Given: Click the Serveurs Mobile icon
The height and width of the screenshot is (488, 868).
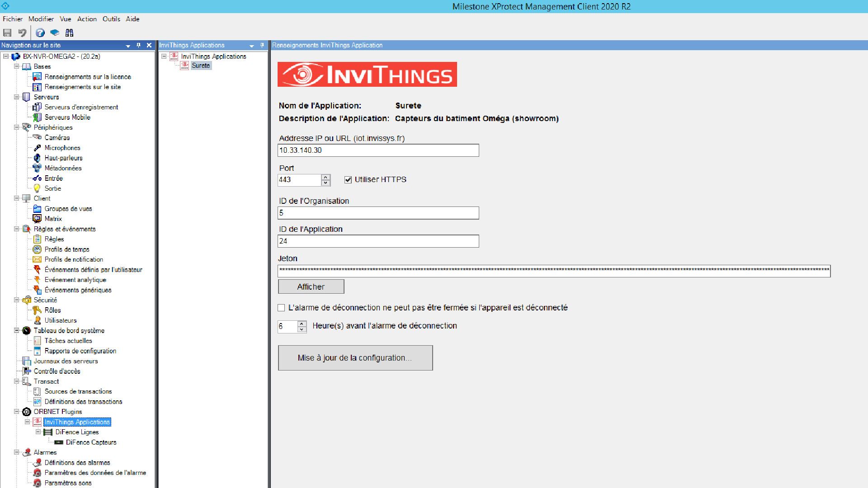Looking at the screenshot, I should click(37, 117).
